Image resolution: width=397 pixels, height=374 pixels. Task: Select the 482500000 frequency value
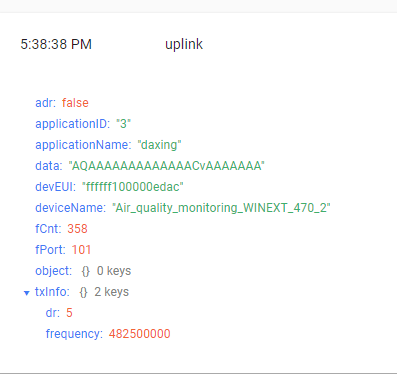140,334
